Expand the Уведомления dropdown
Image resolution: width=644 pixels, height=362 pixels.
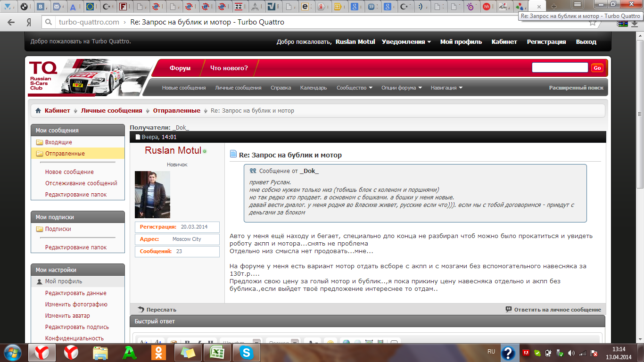click(x=406, y=42)
